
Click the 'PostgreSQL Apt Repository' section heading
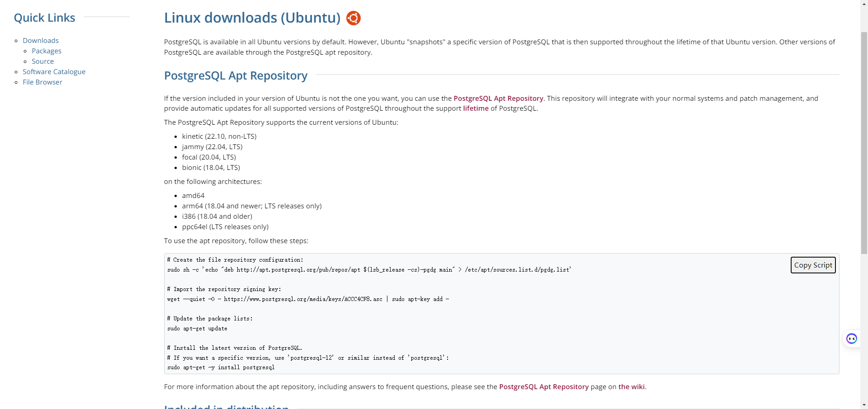236,75
